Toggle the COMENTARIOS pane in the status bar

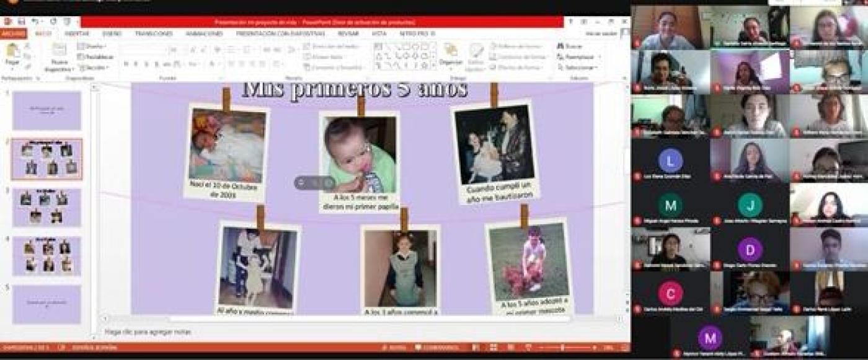pyautogui.click(x=436, y=348)
